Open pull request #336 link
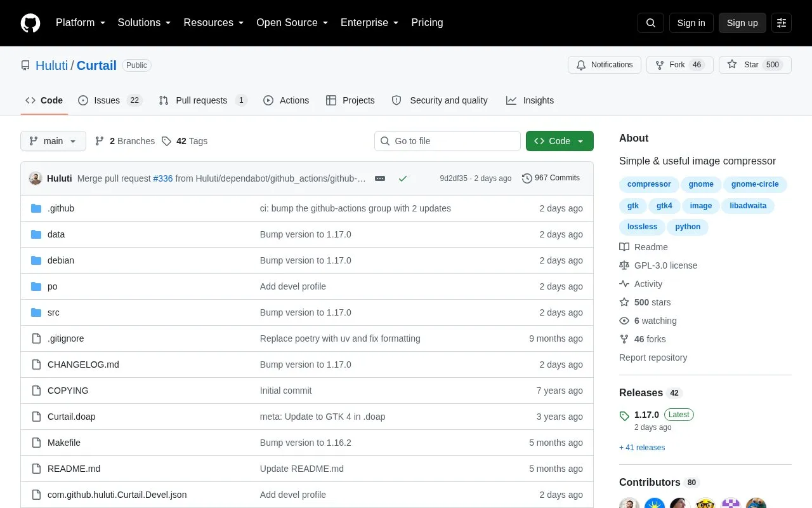 (x=163, y=178)
